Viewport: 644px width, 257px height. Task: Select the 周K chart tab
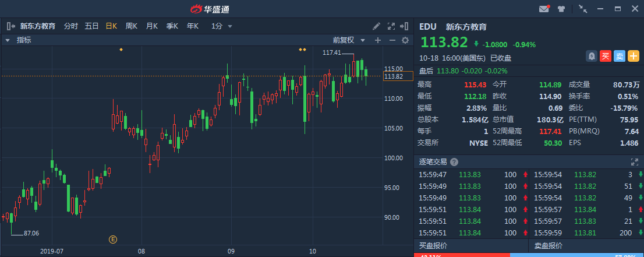pyautogui.click(x=132, y=26)
